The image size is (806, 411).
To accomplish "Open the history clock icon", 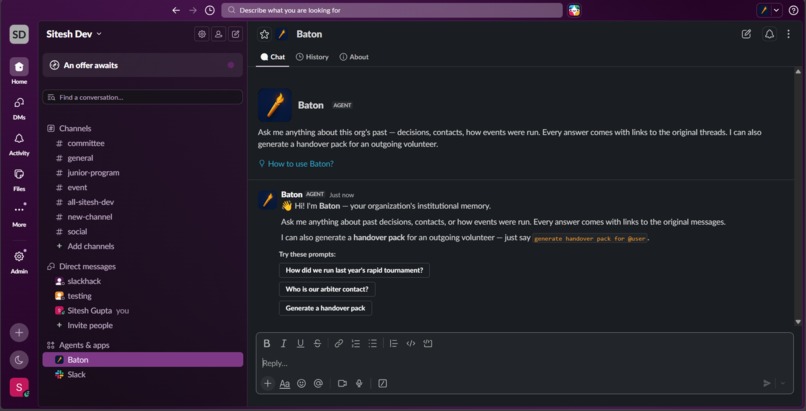I will 210,10.
